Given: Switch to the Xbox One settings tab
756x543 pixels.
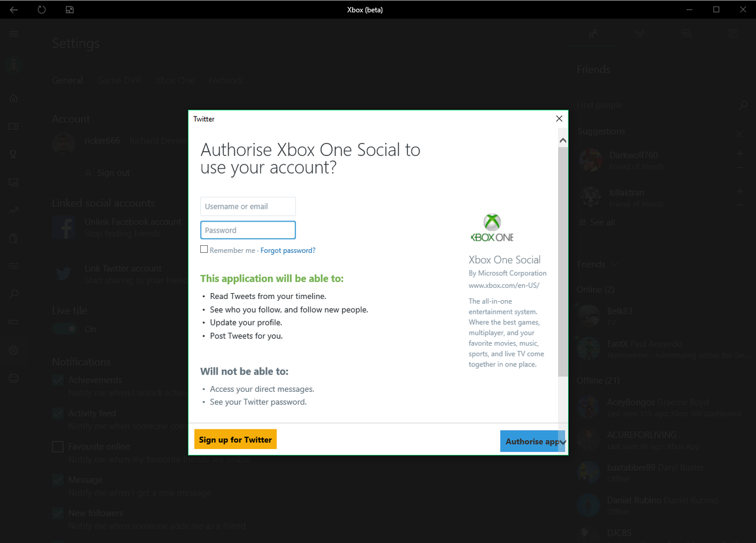Looking at the screenshot, I should (175, 80).
